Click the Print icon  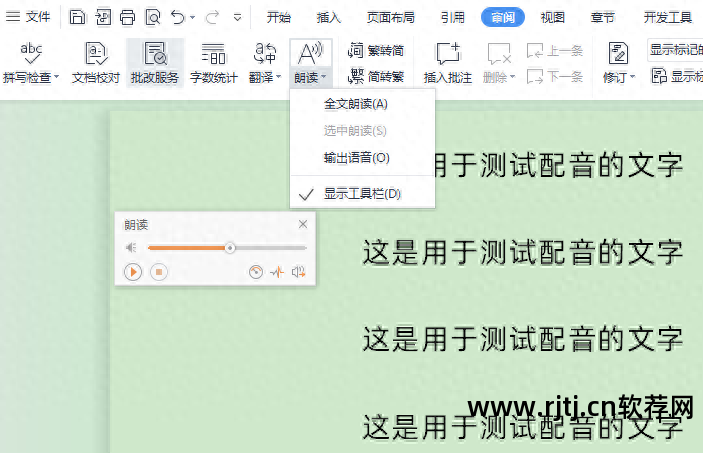[128, 17]
